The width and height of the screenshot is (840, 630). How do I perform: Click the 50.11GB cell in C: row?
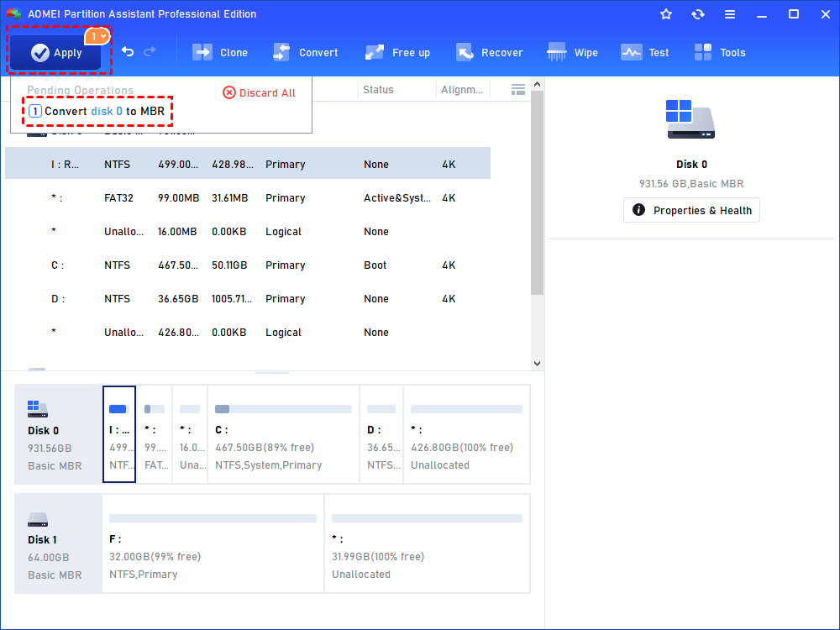point(229,265)
